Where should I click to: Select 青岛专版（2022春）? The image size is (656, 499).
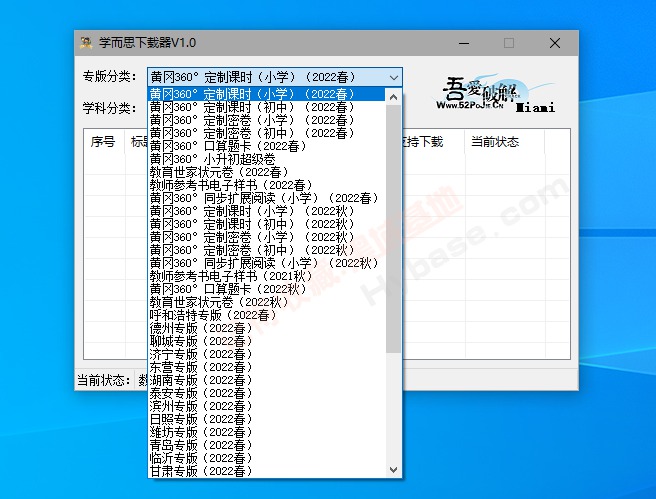point(266,445)
